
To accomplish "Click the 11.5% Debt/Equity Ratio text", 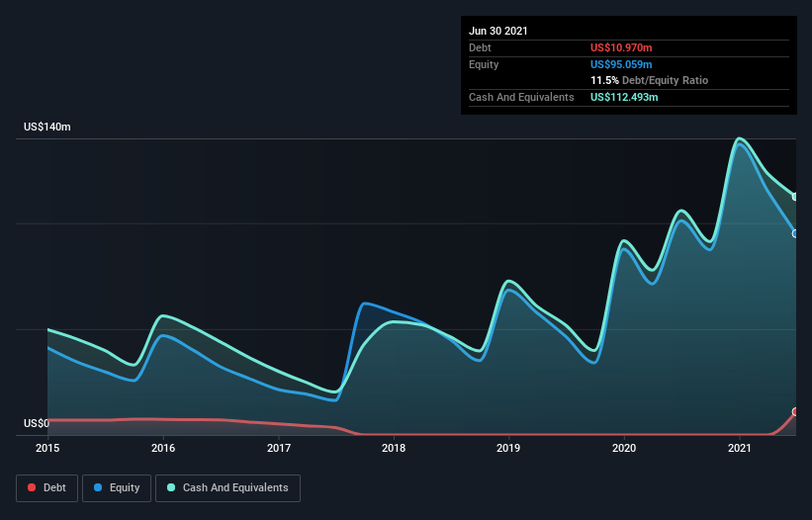I will 650,81.
